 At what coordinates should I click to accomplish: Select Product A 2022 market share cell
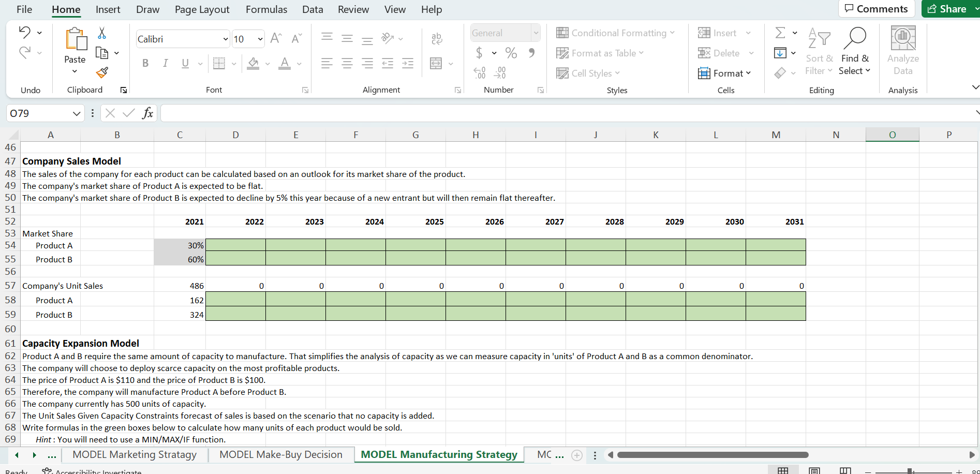click(x=235, y=245)
